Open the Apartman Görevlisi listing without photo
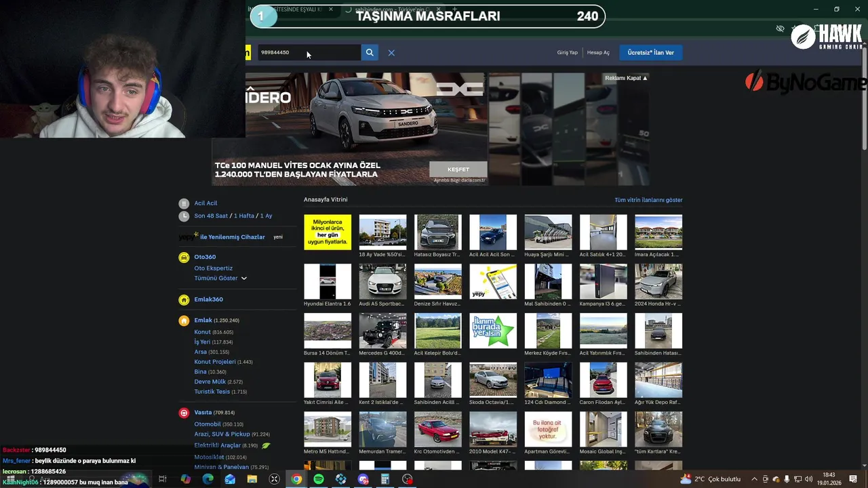This screenshot has height=488, width=868. (x=548, y=429)
